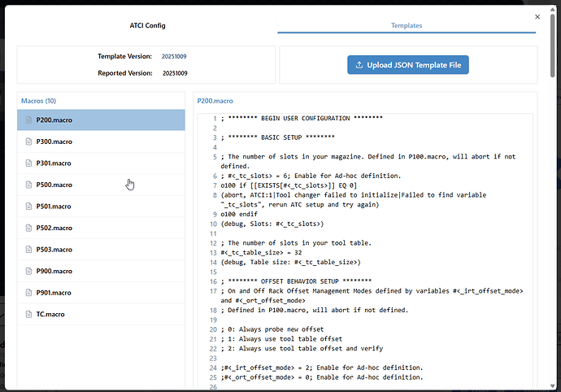Click the upload icon in the upload button

(x=358, y=65)
